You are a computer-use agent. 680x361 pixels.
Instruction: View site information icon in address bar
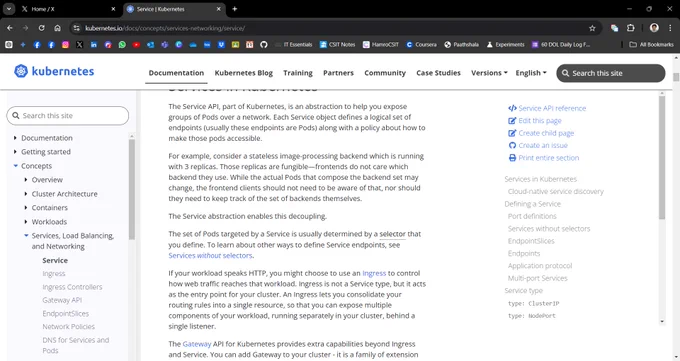tap(76, 28)
